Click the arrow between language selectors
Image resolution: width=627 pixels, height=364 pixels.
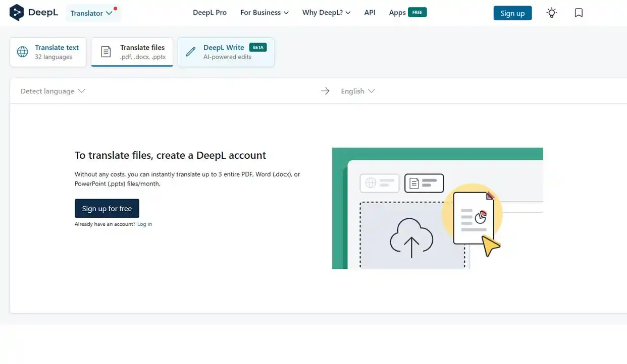click(325, 91)
